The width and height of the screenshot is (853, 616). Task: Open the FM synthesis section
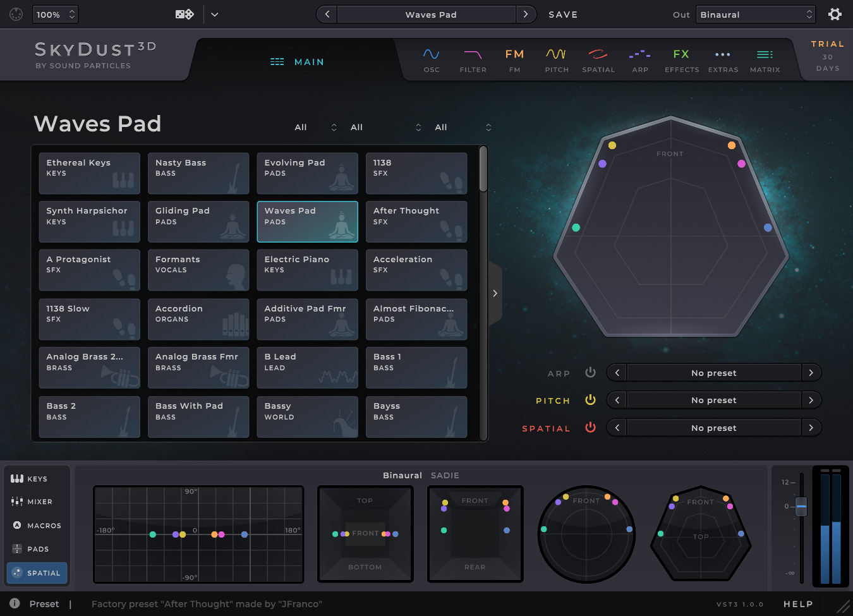[x=514, y=61]
